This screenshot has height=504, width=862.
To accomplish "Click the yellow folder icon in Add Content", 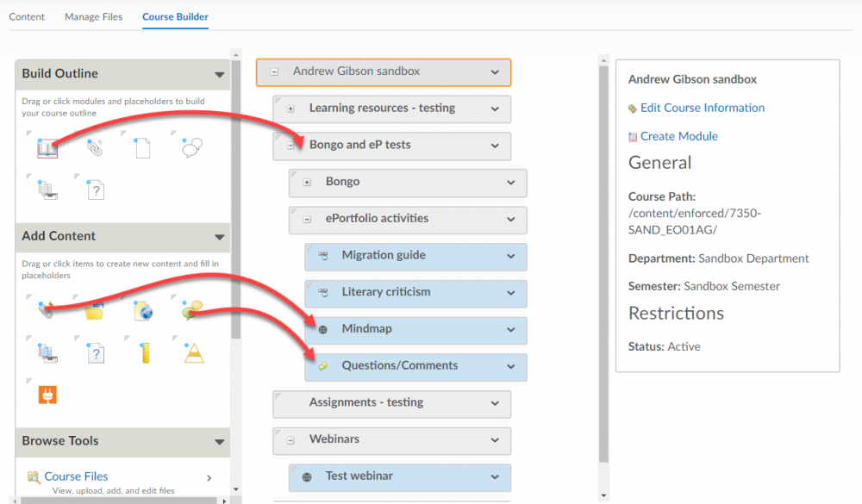I will [95, 311].
